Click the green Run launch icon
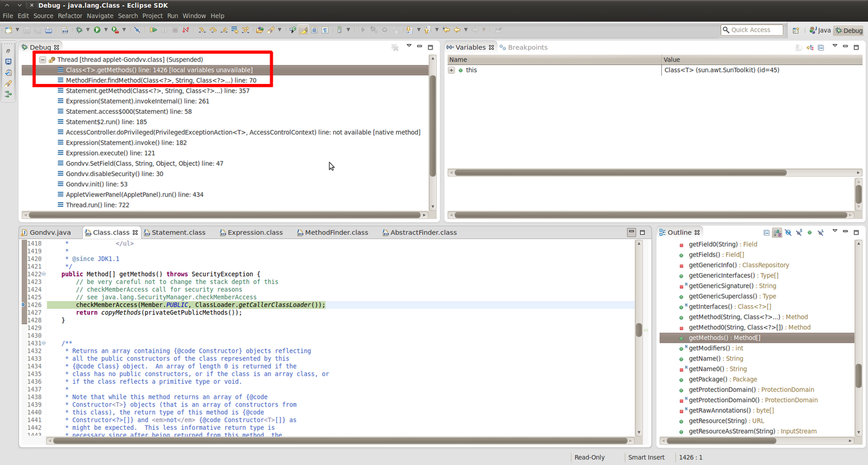 tap(97, 30)
